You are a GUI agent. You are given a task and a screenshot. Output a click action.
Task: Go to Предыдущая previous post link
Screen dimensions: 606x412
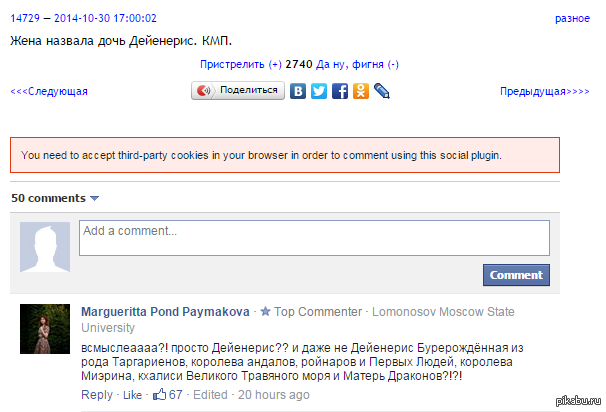point(545,92)
